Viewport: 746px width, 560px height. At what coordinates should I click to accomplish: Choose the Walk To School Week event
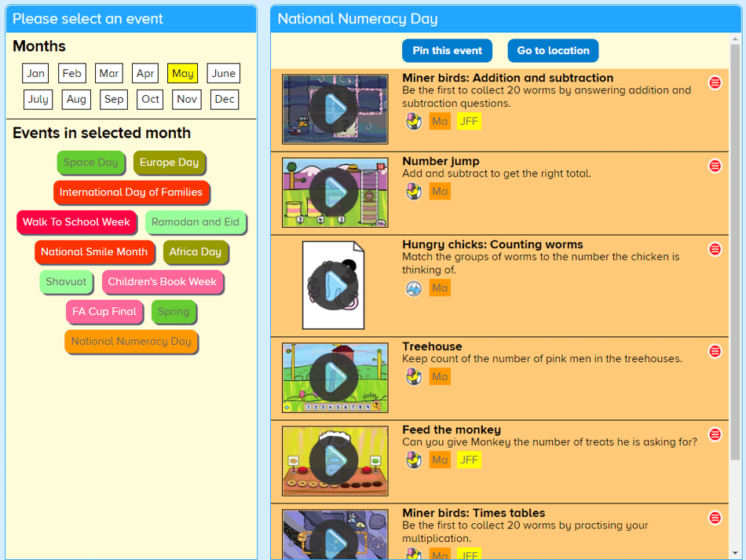click(x=77, y=222)
